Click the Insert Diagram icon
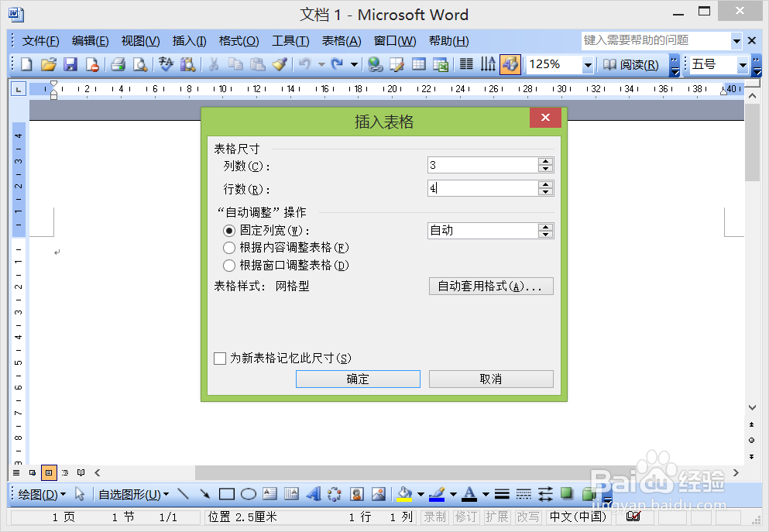769x532 pixels. 335,494
